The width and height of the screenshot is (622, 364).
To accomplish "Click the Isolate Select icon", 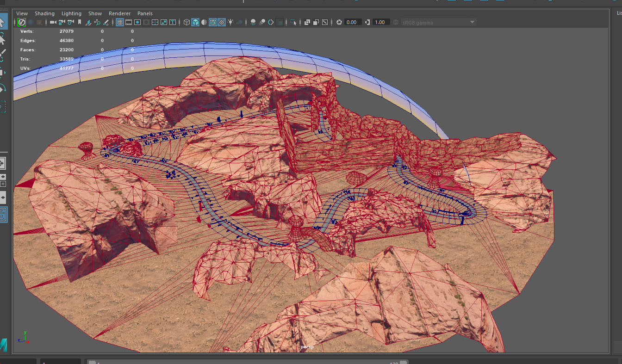I will point(293,22).
